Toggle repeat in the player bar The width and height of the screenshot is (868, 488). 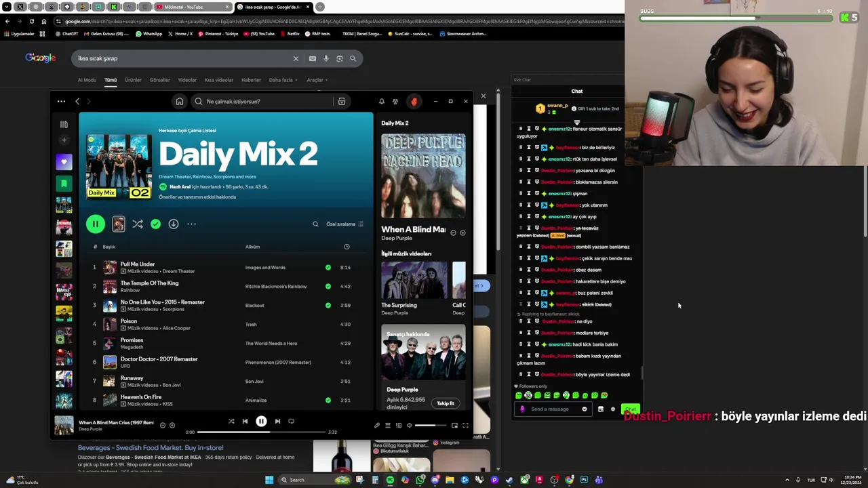pyautogui.click(x=292, y=422)
